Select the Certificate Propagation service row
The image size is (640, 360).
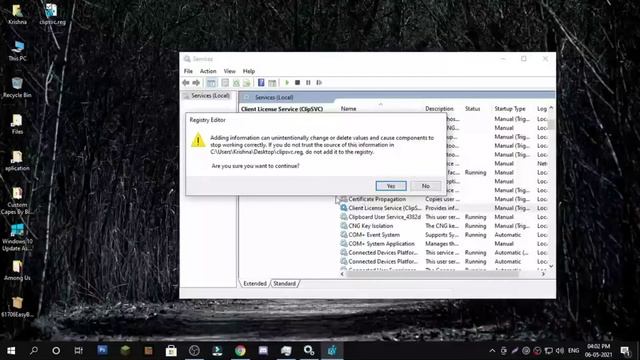[x=443, y=199]
